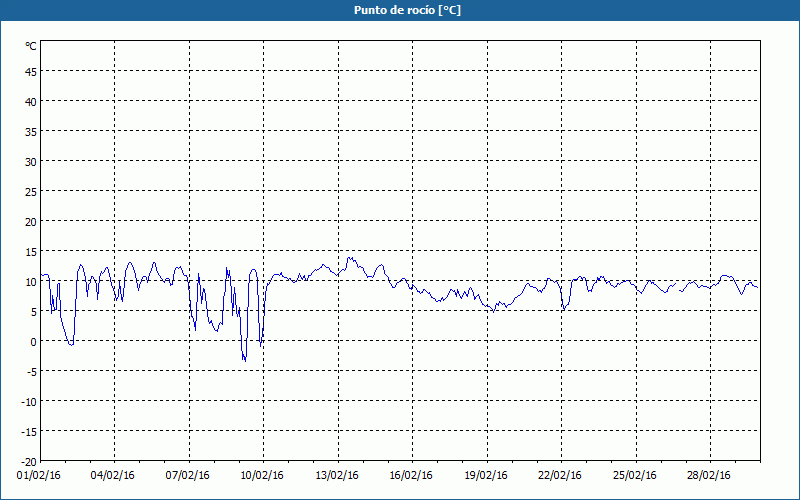This screenshot has width=800, height=500.
Task: Select the 20 value on the y-axis
Action: 31,222
